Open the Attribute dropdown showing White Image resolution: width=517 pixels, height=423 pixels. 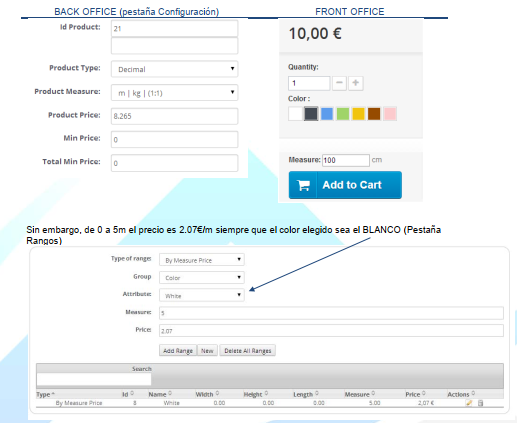click(202, 295)
